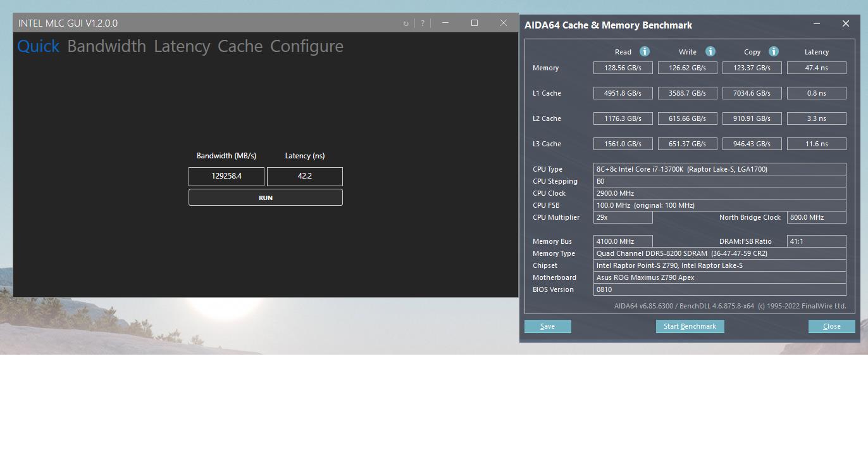Close the Intel MLC GUI window
868x456 pixels.
pos(504,23)
